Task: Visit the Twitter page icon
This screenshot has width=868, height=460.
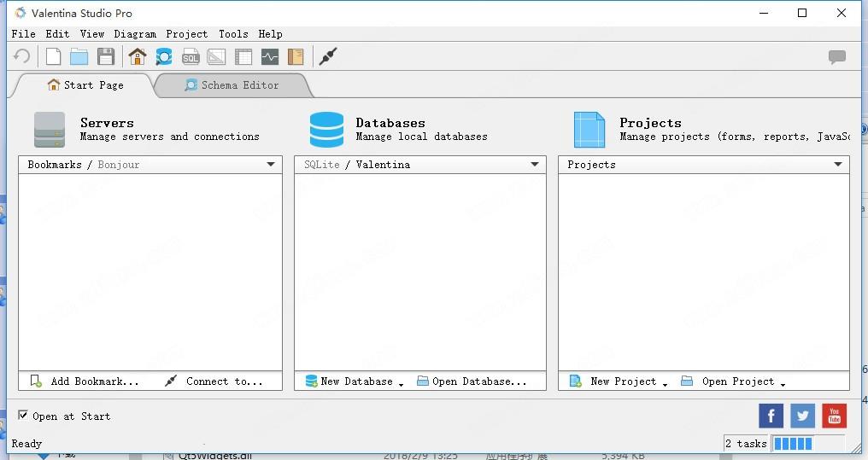Action: [803, 416]
